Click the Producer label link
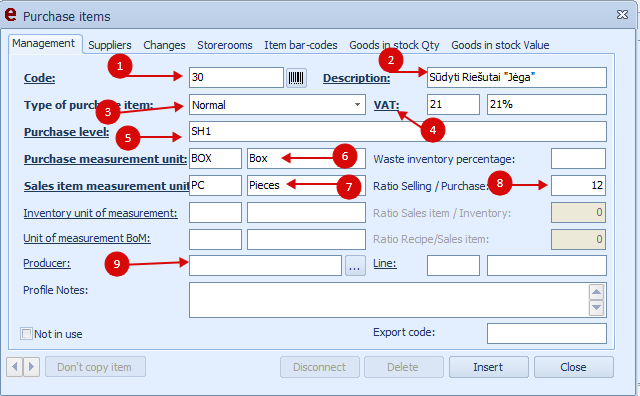 pos(47,263)
